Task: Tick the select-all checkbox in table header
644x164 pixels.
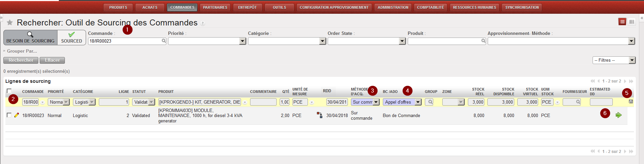Action: point(9,91)
